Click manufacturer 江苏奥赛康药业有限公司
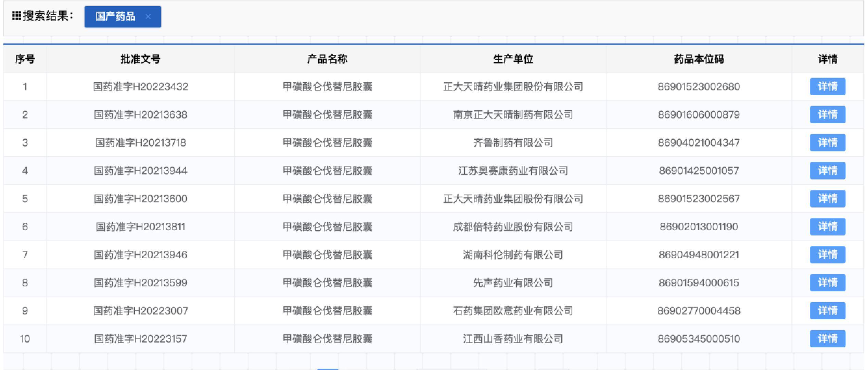The width and height of the screenshot is (868, 370). pyautogui.click(x=513, y=171)
